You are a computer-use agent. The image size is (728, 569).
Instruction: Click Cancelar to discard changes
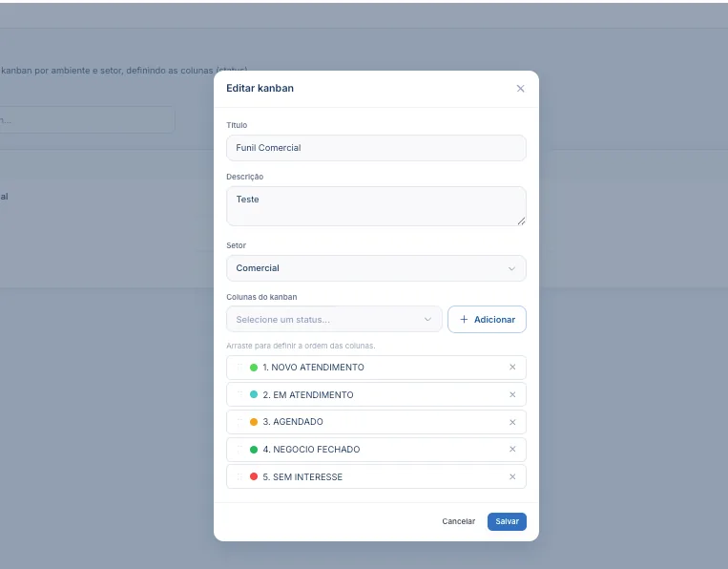[x=458, y=521]
